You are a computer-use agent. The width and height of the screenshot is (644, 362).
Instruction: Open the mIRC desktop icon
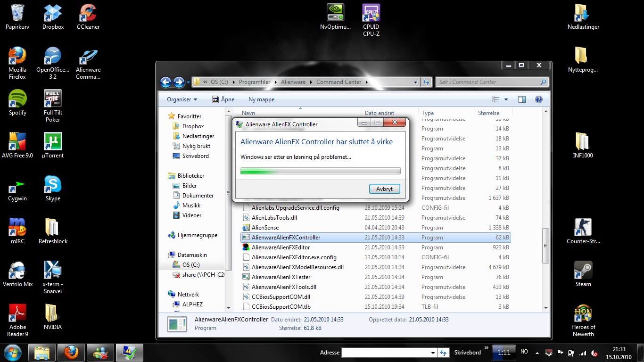pyautogui.click(x=17, y=231)
